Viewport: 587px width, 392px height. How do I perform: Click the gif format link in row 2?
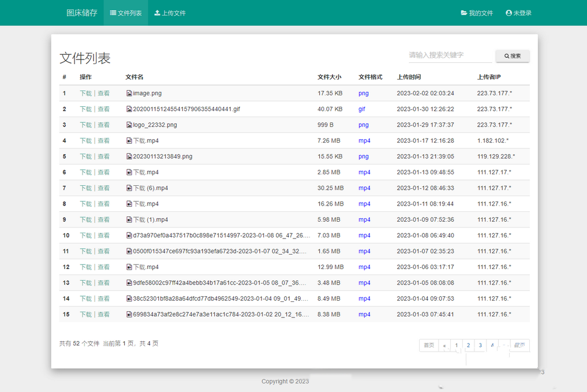click(361, 109)
